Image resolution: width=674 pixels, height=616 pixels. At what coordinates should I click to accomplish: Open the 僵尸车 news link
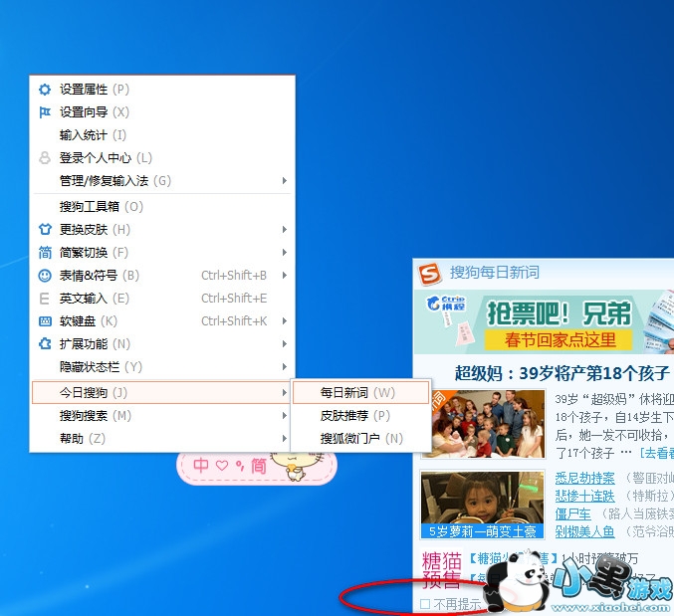572,513
